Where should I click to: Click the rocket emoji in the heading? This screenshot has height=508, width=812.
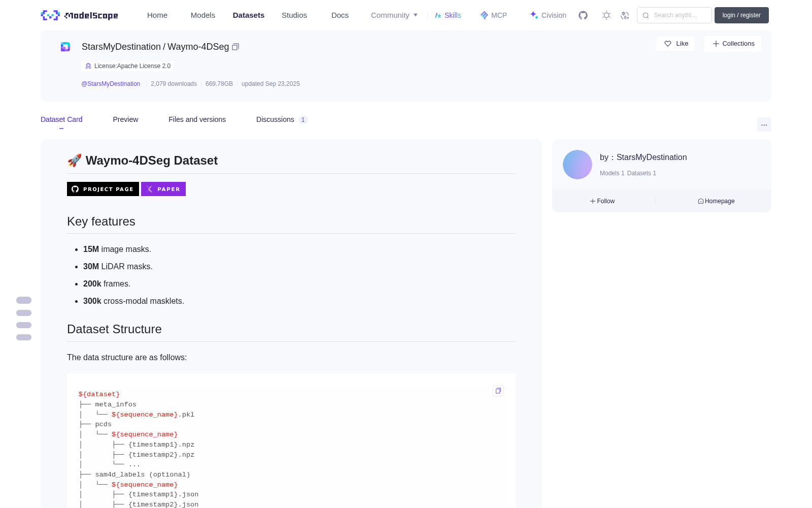tap(75, 161)
